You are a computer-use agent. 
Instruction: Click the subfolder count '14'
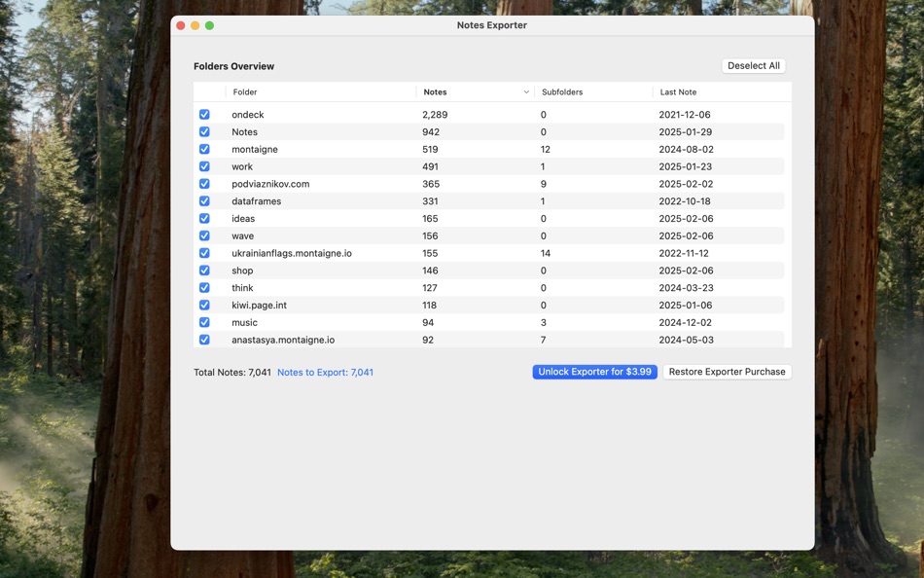pos(545,253)
